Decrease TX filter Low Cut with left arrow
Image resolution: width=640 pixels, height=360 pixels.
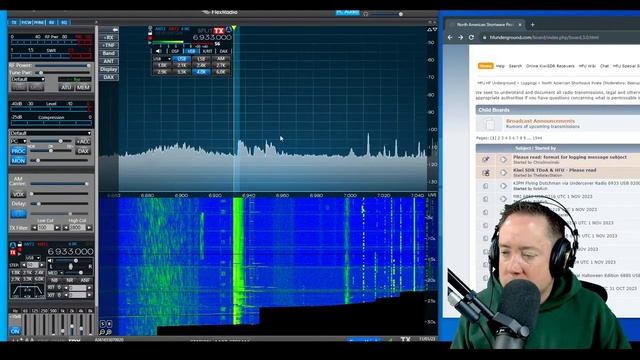click(34, 228)
